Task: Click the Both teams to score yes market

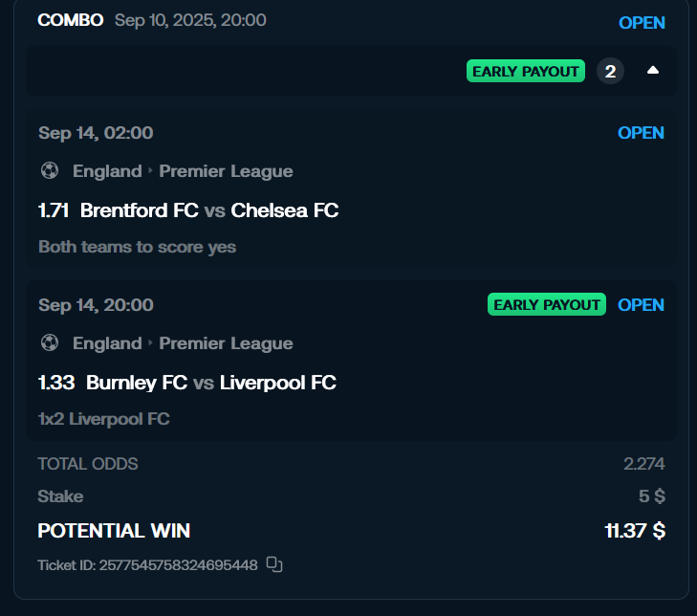Action: pos(137,247)
